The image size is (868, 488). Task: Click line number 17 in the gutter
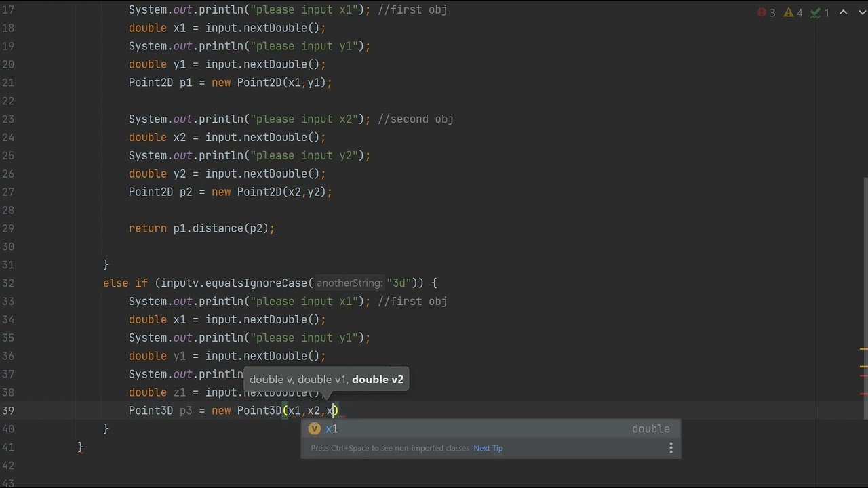pyautogui.click(x=8, y=10)
